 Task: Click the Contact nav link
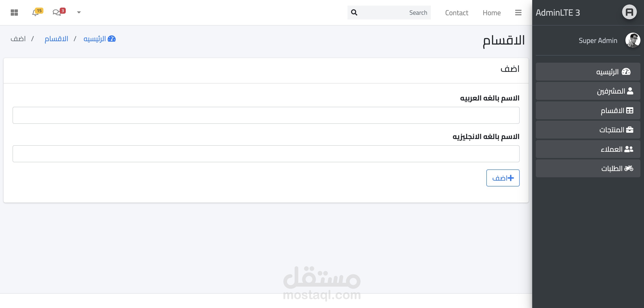point(456,13)
